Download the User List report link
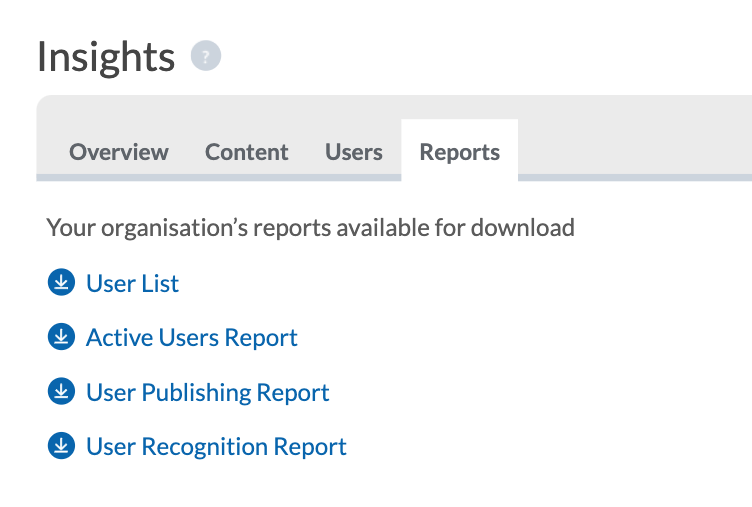Viewport: 752px width, 507px height. click(132, 283)
